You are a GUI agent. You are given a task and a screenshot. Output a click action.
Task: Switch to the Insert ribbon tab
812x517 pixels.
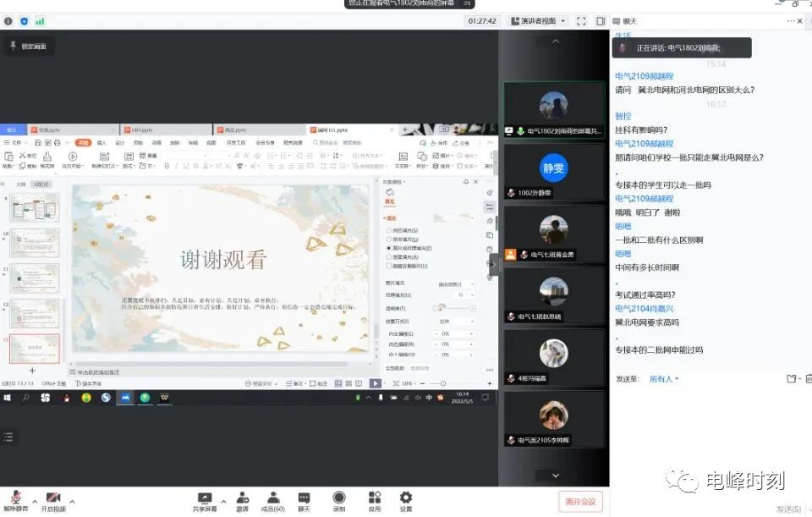click(x=101, y=142)
